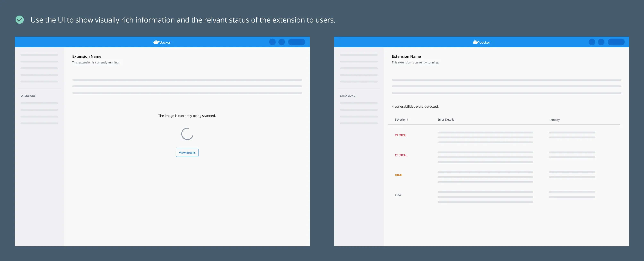
Task: Click Docker whale logo in right window
Action: (476, 42)
